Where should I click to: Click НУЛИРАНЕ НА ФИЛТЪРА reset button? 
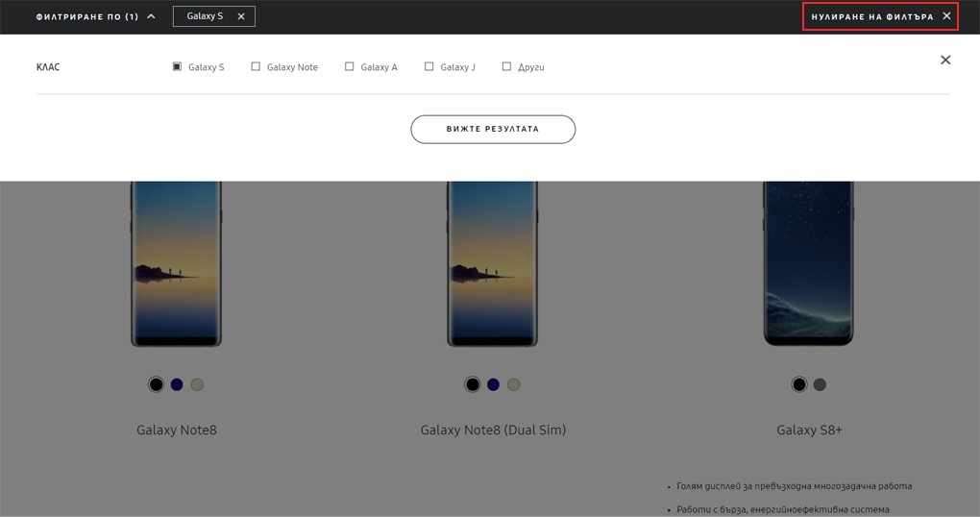(880, 17)
